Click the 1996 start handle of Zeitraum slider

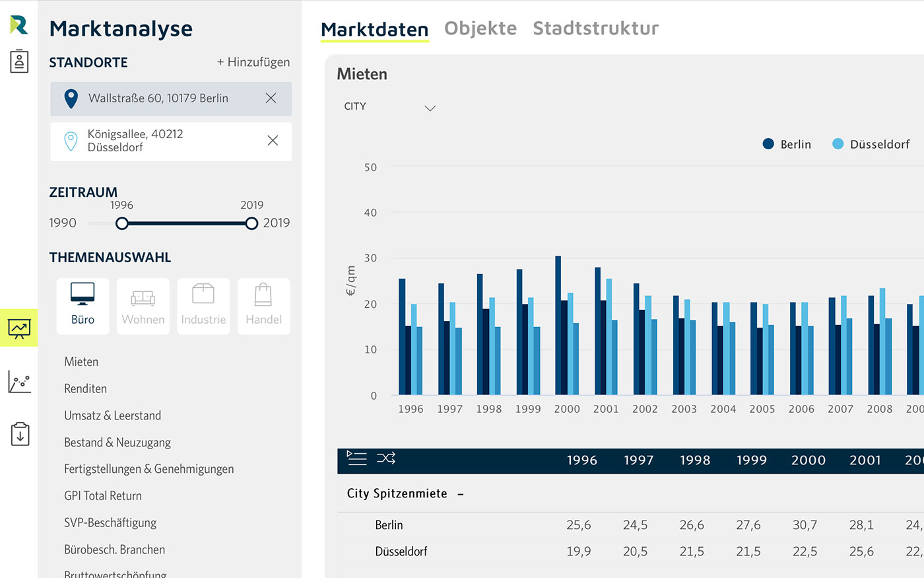[122, 223]
